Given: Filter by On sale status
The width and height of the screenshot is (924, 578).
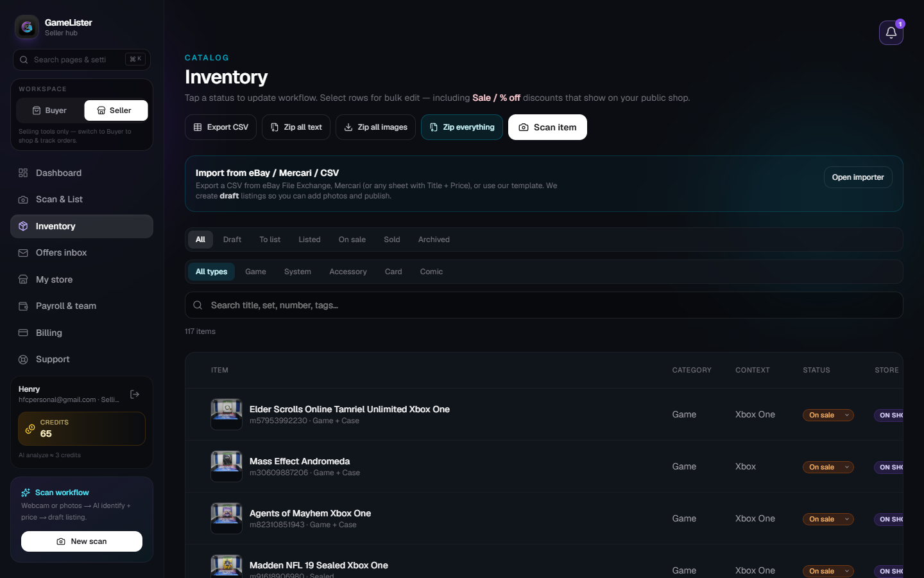Looking at the screenshot, I should [352, 240].
